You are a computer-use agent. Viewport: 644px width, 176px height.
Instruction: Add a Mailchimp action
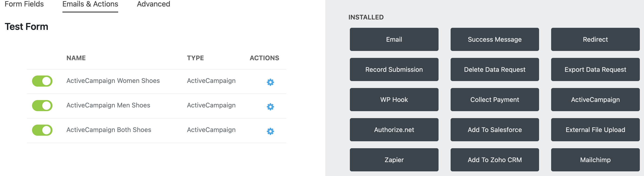[595, 160]
